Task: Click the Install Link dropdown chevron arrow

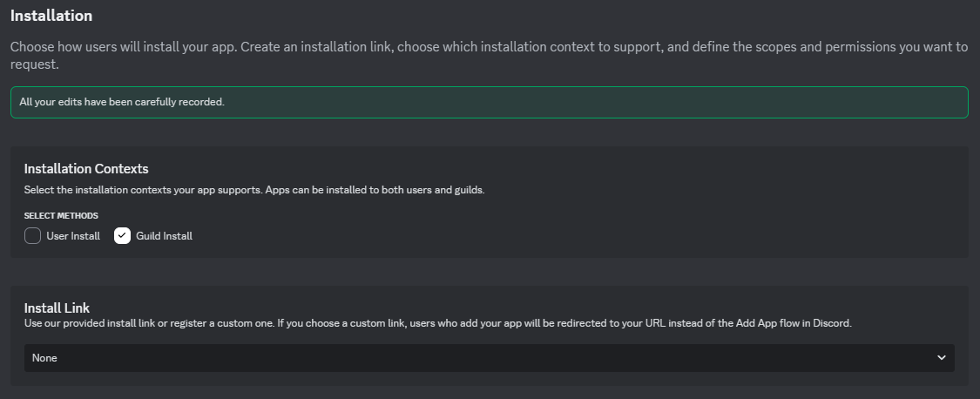Action: tap(942, 358)
